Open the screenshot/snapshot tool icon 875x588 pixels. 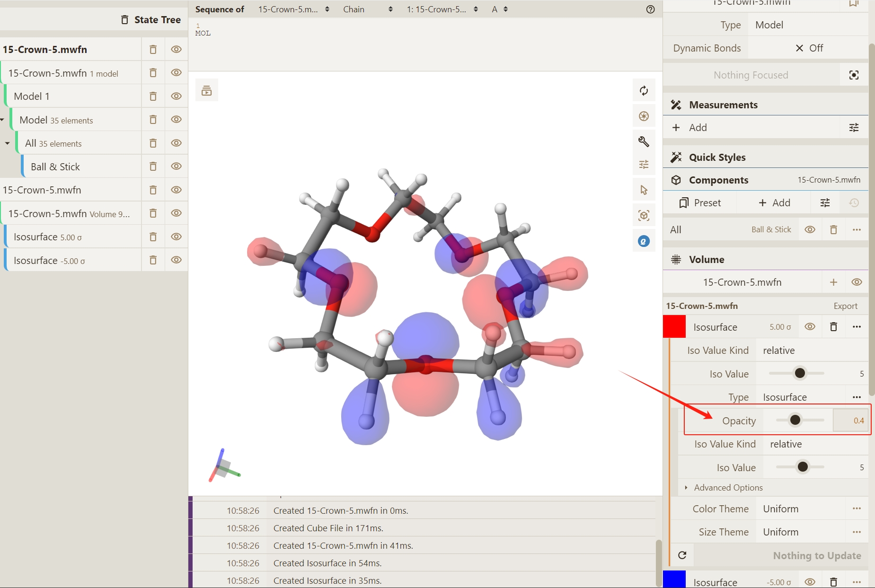click(x=644, y=116)
